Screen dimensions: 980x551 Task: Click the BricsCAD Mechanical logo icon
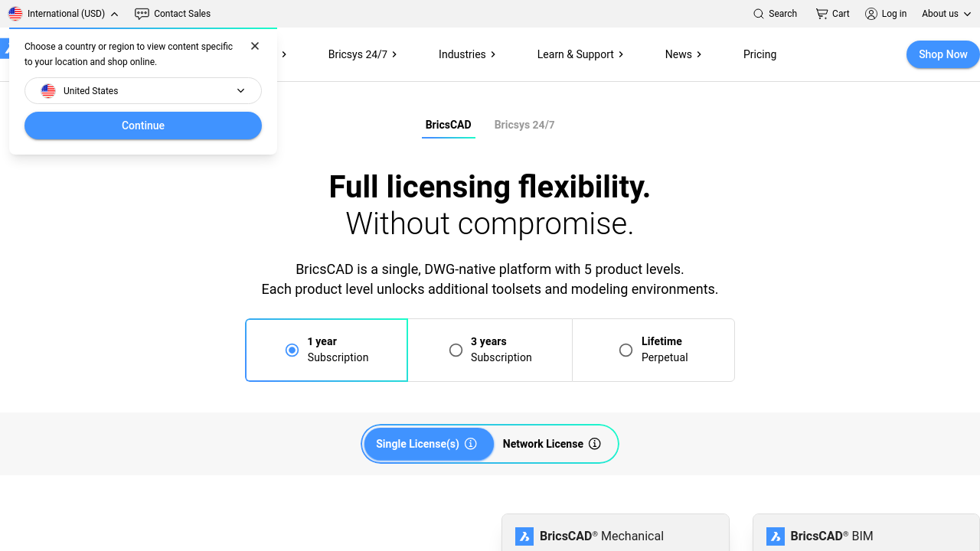(x=524, y=536)
